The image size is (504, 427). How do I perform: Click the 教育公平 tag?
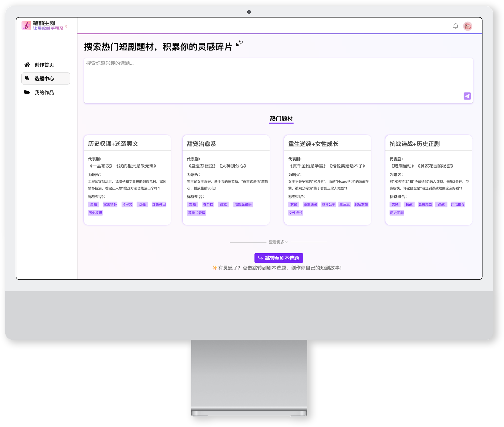tap(328, 204)
